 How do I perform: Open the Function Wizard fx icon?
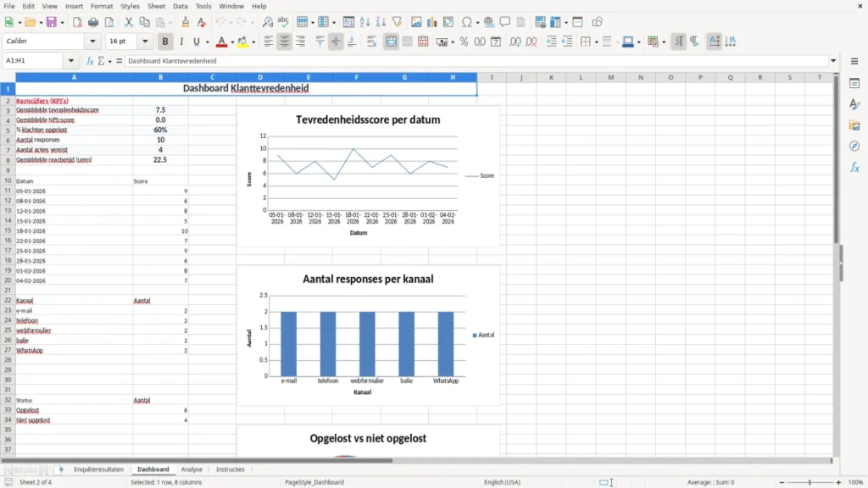click(x=90, y=61)
